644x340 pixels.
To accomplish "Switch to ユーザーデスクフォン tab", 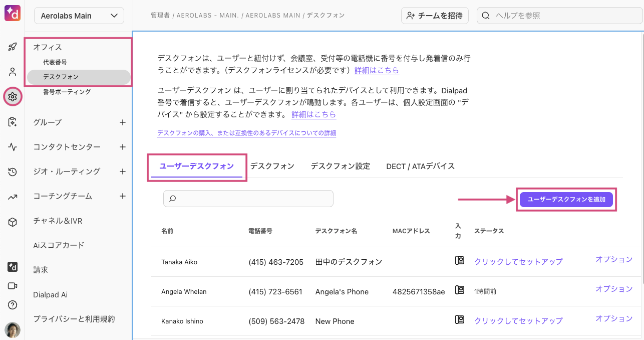I will tap(197, 166).
